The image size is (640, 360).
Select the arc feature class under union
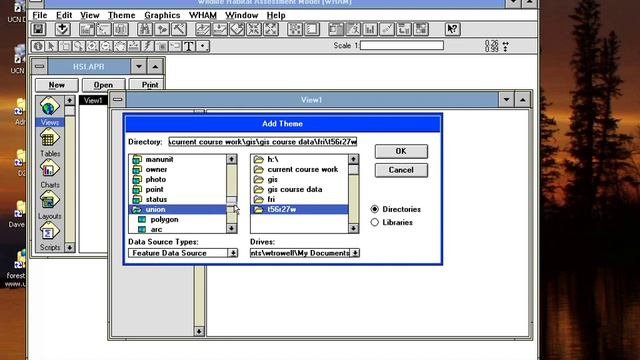(156, 229)
